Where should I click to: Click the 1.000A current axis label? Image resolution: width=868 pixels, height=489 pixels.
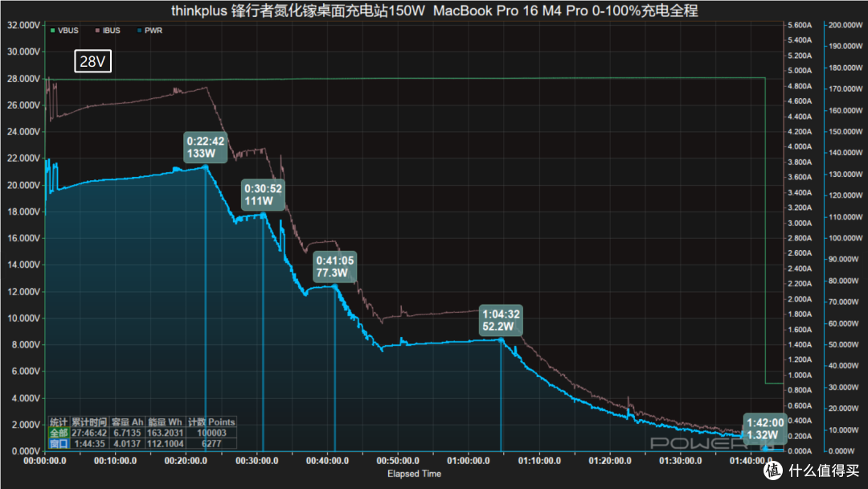pyautogui.click(x=800, y=375)
